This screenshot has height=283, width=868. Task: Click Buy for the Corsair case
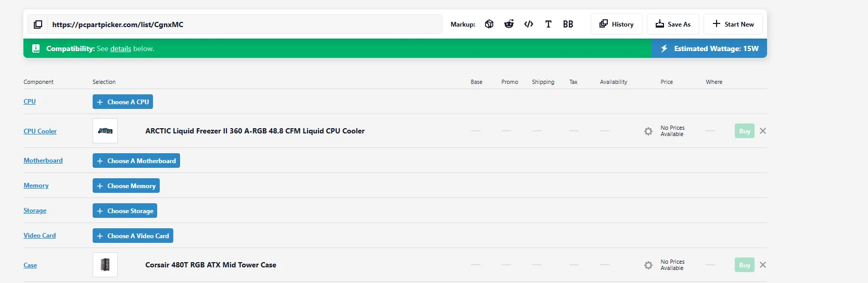point(745,265)
